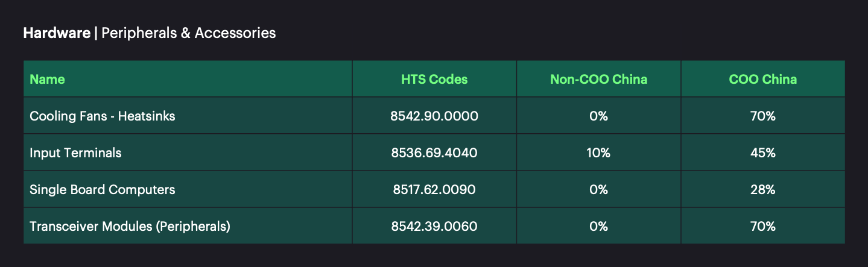Click the 45% COO China value

(x=763, y=153)
